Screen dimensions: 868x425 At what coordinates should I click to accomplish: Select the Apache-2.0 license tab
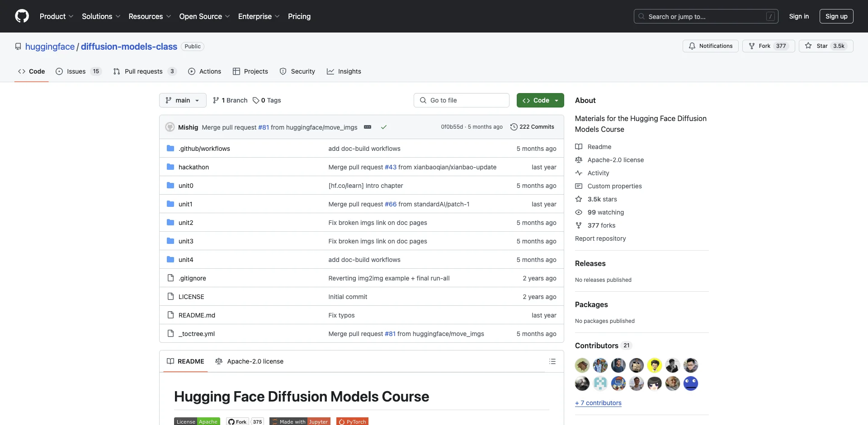(250, 361)
